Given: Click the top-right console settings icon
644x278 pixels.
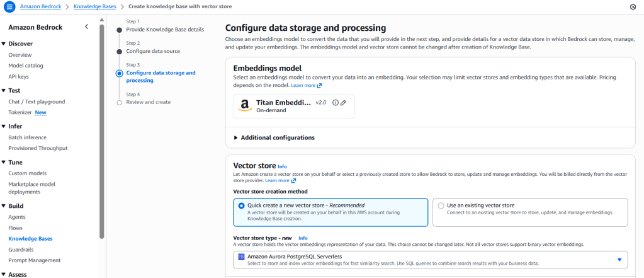Looking at the screenshot, I should (632, 7).
